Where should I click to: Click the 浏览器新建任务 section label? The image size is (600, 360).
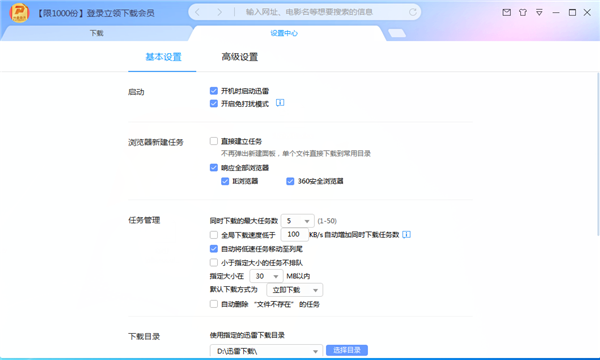click(x=156, y=142)
